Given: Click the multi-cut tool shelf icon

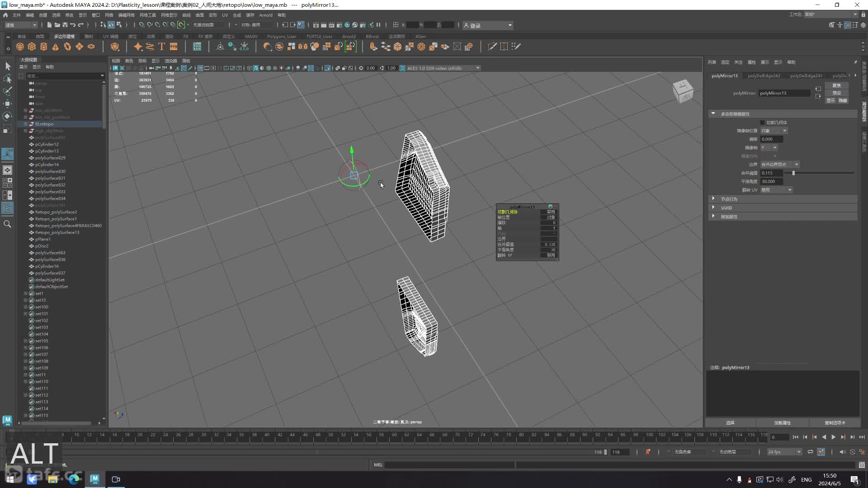Looking at the screenshot, I should [x=492, y=47].
